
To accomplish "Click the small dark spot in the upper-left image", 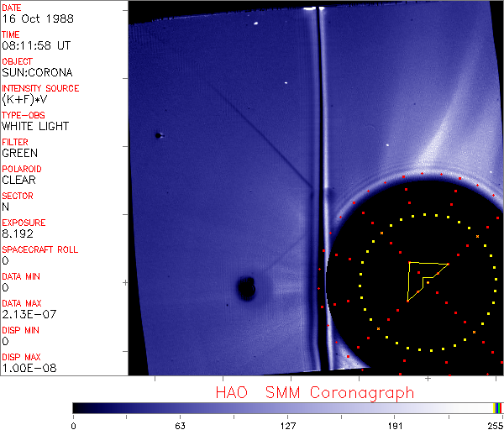I will pyautogui.click(x=158, y=135).
